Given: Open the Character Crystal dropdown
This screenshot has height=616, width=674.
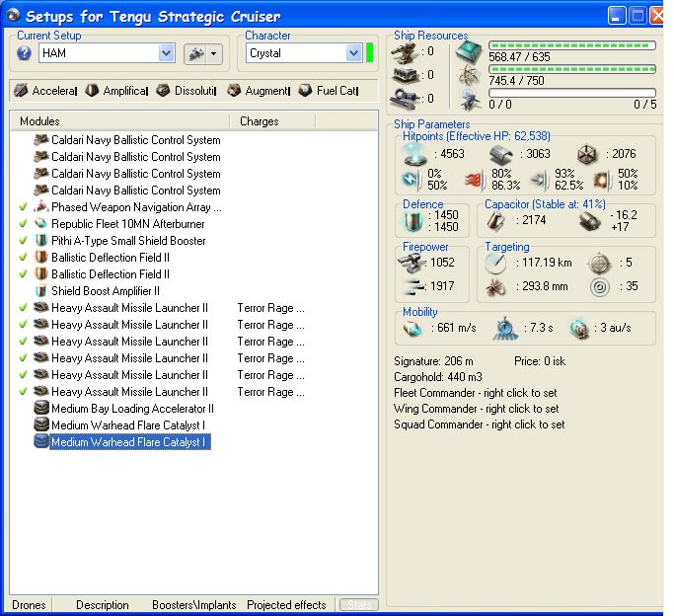Looking at the screenshot, I should pos(353,53).
